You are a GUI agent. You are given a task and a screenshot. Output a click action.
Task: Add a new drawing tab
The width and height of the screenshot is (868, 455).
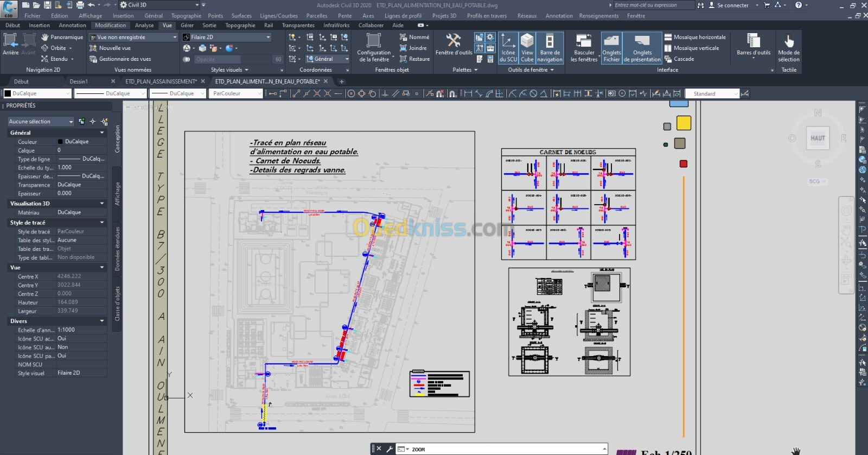point(342,81)
